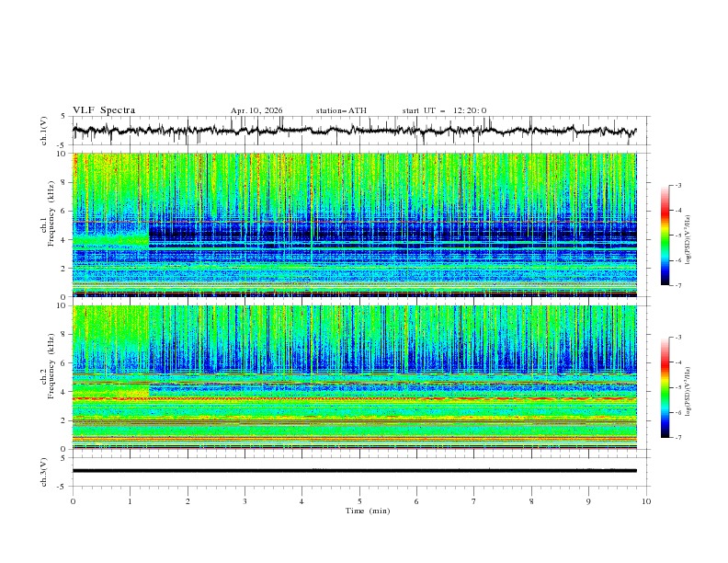Click the 'ch.1(V)' waveform axis label
This screenshot has height=563, width=728.
pyautogui.click(x=44, y=131)
